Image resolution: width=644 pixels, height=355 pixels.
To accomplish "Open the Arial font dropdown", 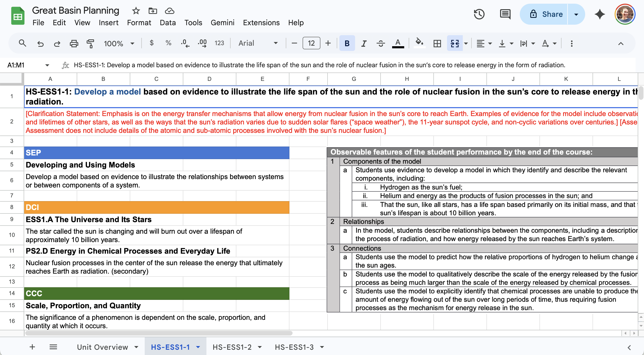I will pos(258,43).
